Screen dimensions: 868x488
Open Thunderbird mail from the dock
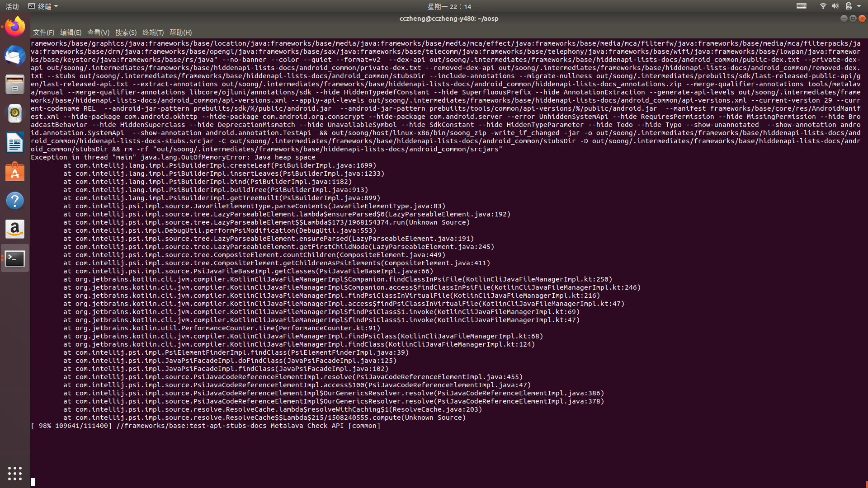coord(15,56)
